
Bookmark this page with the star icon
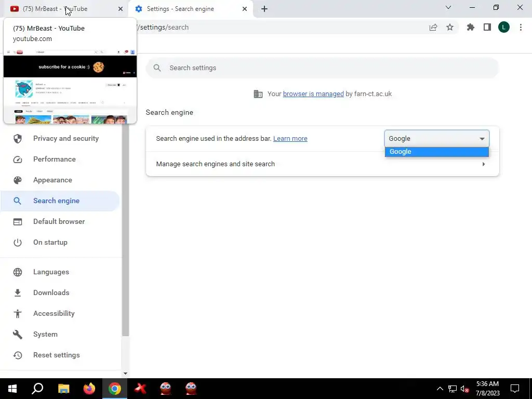click(450, 28)
